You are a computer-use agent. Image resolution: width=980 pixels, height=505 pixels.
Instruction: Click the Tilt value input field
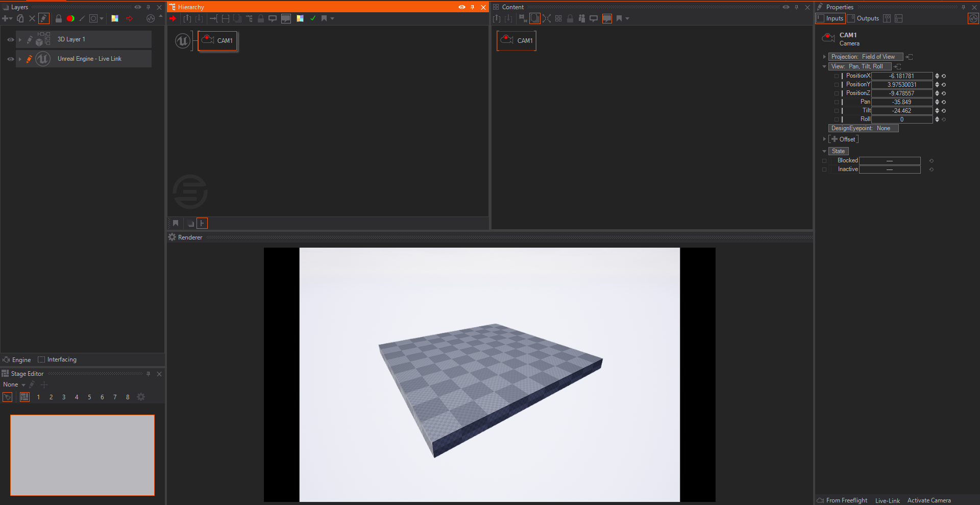pos(901,111)
